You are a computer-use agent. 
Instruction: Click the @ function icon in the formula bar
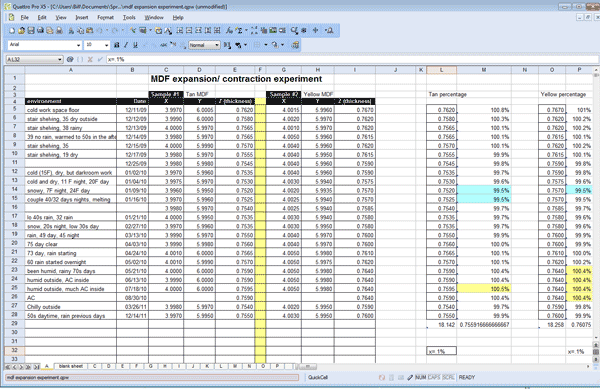(70, 59)
